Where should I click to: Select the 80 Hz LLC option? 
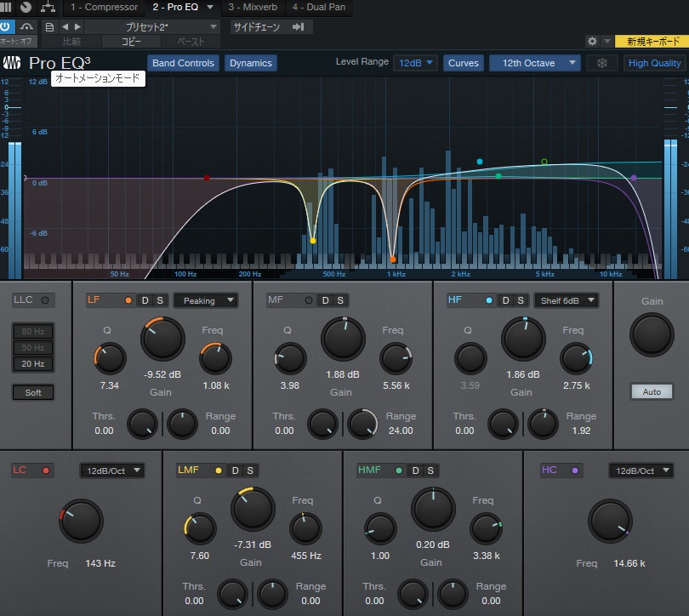click(x=32, y=331)
